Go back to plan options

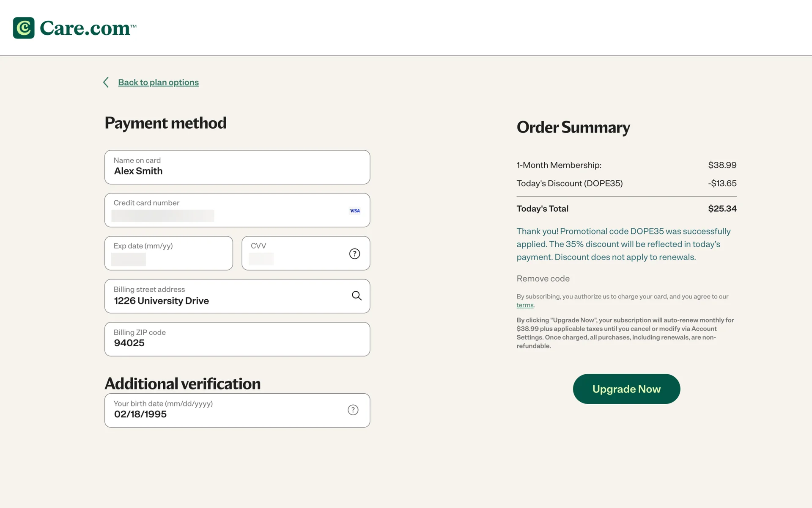(x=158, y=82)
